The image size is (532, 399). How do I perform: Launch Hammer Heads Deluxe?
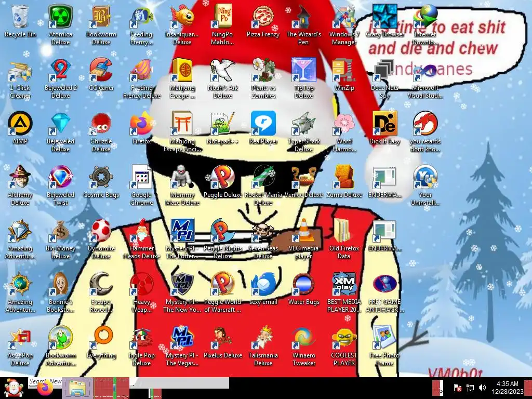(x=141, y=238)
